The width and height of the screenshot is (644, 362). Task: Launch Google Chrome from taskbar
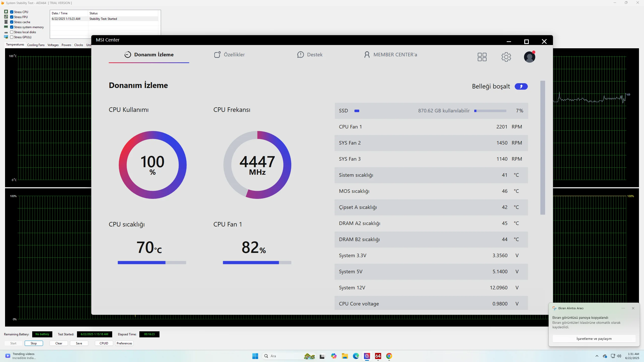pos(389,356)
